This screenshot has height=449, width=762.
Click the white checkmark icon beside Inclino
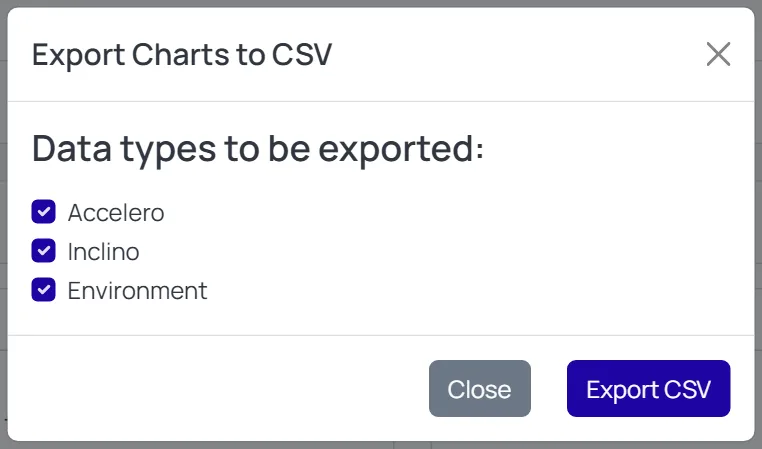[x=44, y=251]
